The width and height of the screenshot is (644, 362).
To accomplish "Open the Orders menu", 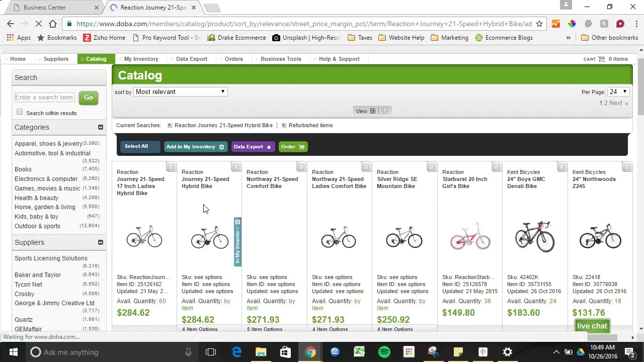I will 234,59.
